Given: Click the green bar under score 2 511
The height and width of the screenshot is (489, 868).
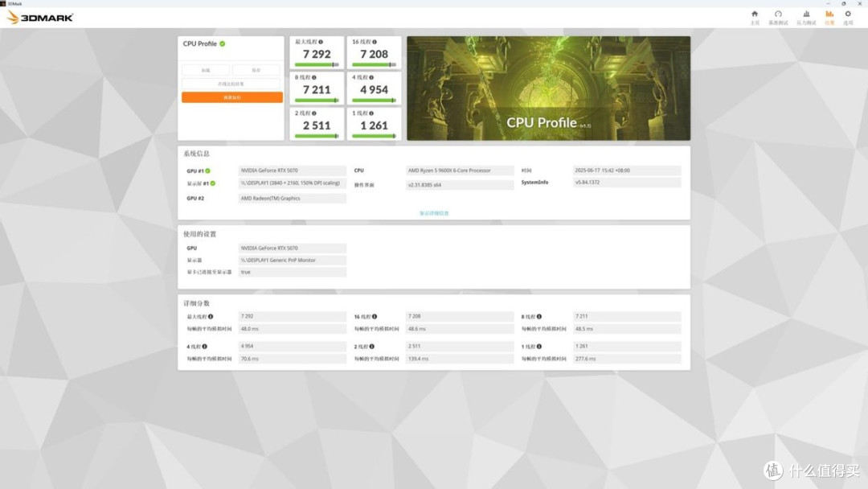Looking at the screenshot, I should 317,136.
